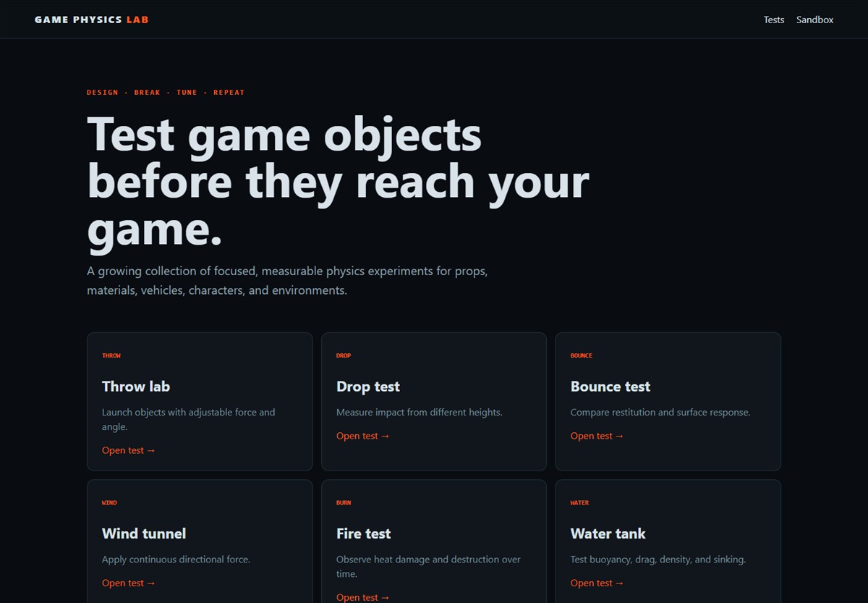Open test link for Wind tunnel
868x603 pixels.
129,583
